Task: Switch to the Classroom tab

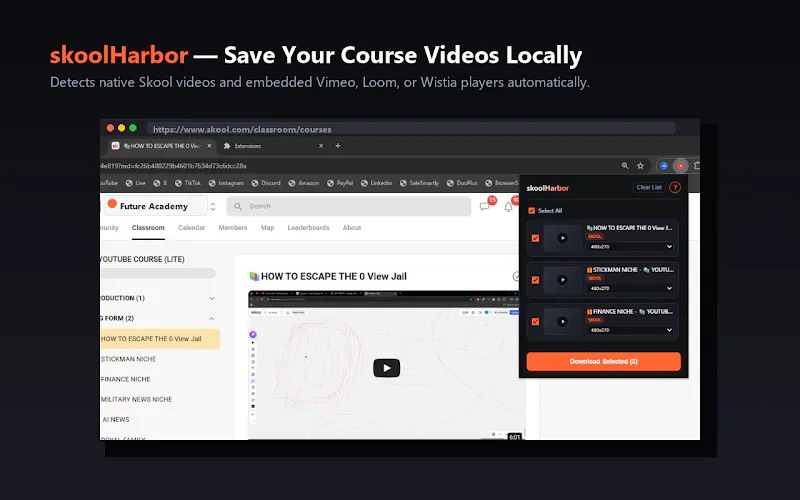Action: [x=148, y=228]
